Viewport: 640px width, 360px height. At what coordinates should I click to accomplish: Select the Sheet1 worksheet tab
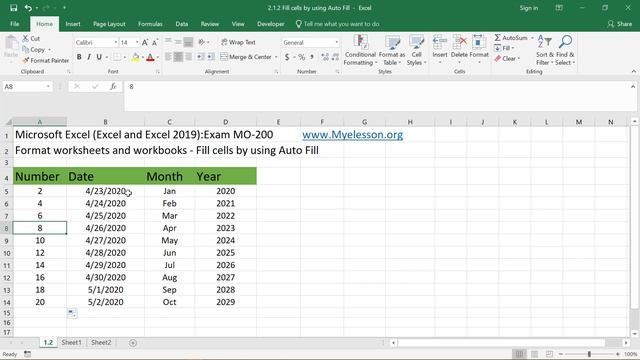71,342
